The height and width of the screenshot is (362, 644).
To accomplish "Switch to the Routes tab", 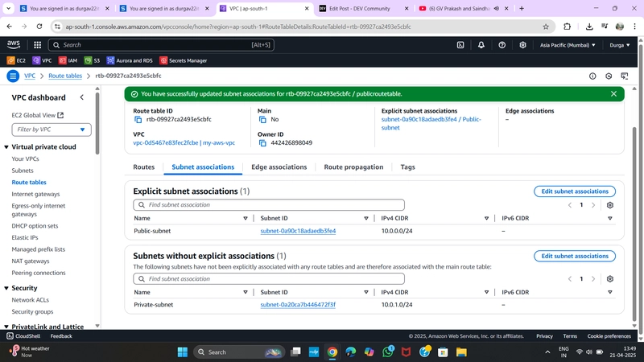I will pos(144,167).
